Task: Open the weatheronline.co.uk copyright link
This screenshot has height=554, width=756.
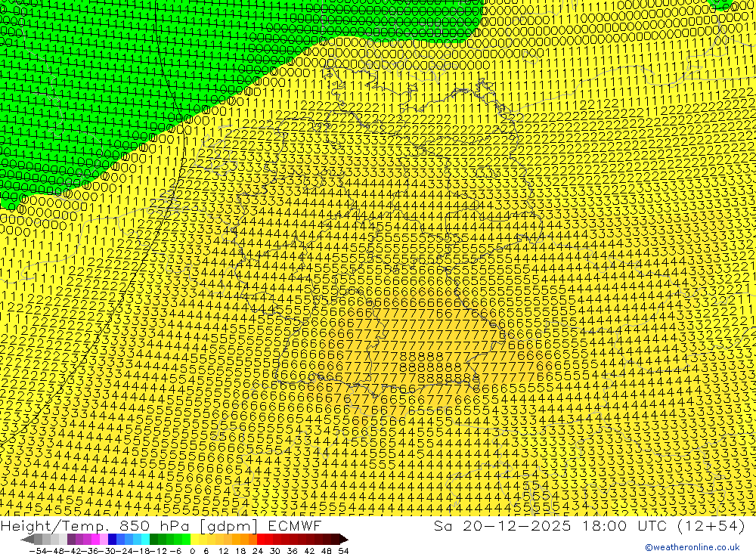Action: (x=692, y=547)
